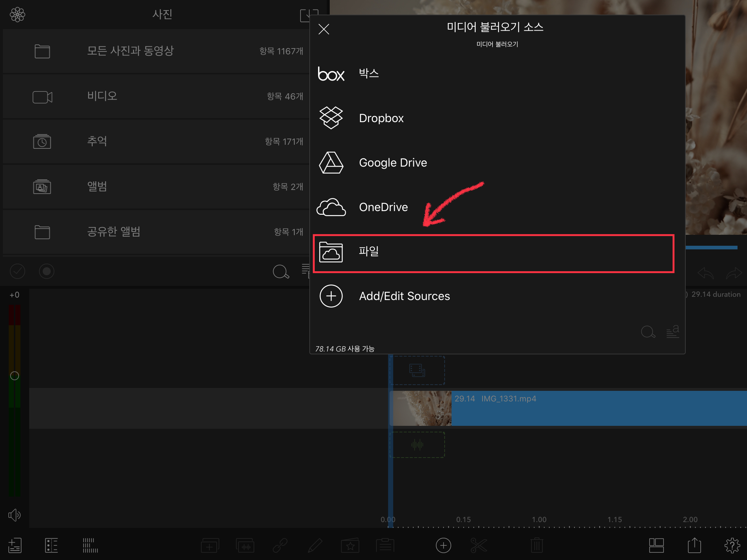747x560 pixels.
Task: Select OneDrive cloud source
Action: pyautogui.click(x=383, y=207)
